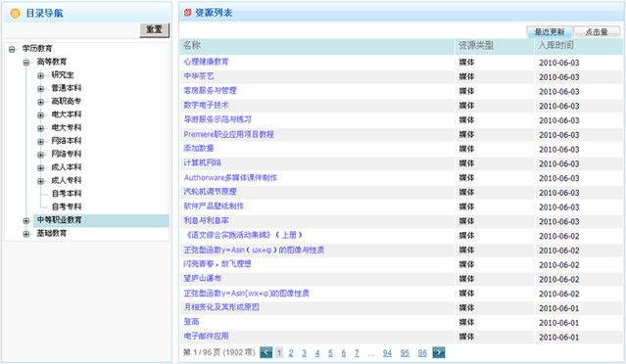The height and width of the screenshot is (364, 626).
Task: Go to previous page arrow
Action: click(265, 352)
